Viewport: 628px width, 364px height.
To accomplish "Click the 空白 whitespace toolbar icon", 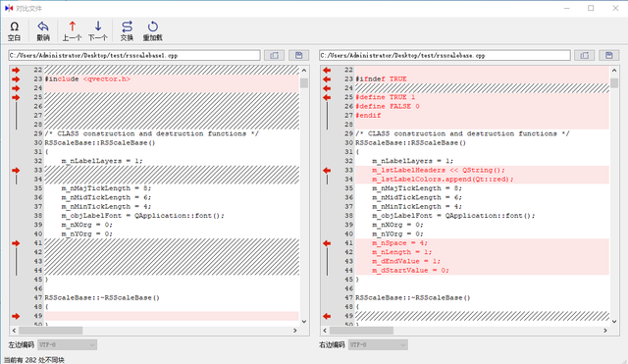I will point(14,30).
